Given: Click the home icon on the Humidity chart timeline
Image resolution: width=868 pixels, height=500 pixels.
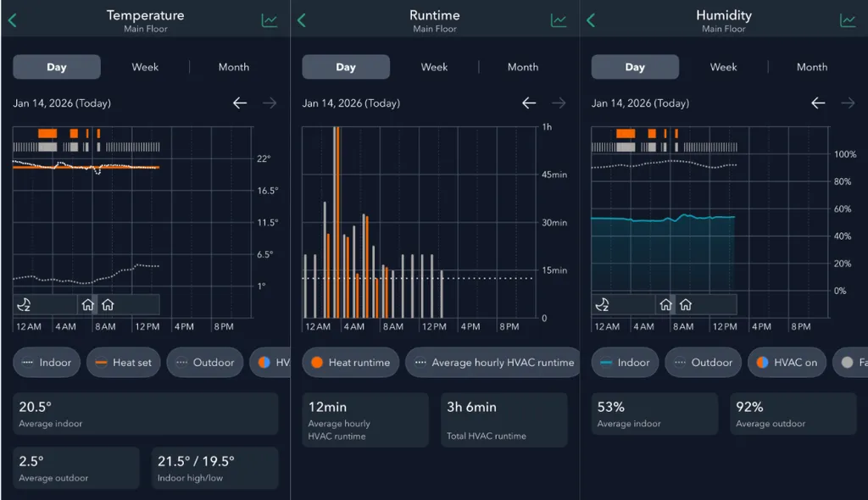Looking at the screenshot, I should (x=665, y=303).
